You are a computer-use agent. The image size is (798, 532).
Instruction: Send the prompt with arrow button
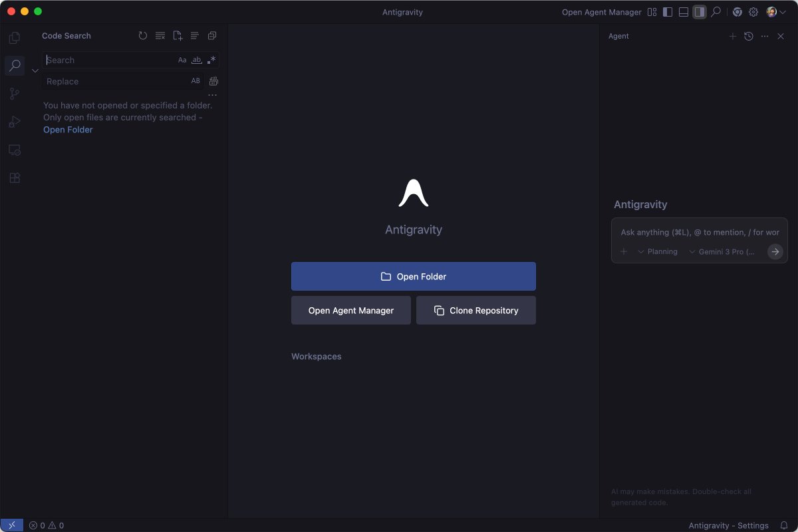[x=775, y=251]
